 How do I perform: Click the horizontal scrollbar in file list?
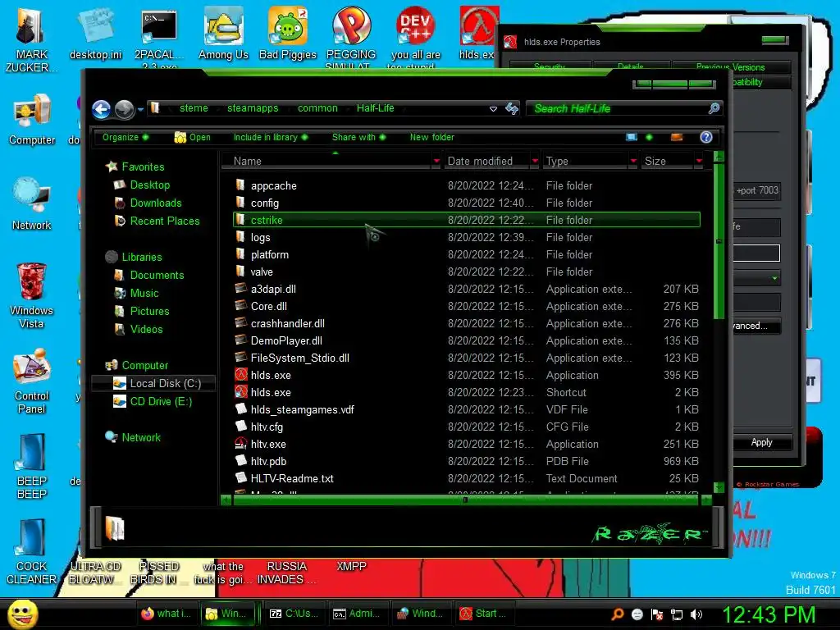tap(465, 500)
